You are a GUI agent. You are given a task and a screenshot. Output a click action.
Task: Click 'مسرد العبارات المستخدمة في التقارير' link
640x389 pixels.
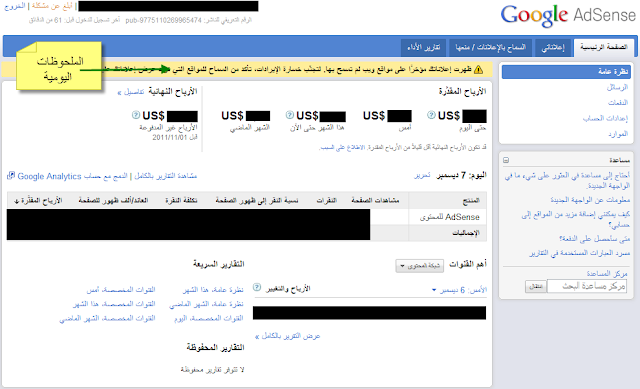(580, 253)
